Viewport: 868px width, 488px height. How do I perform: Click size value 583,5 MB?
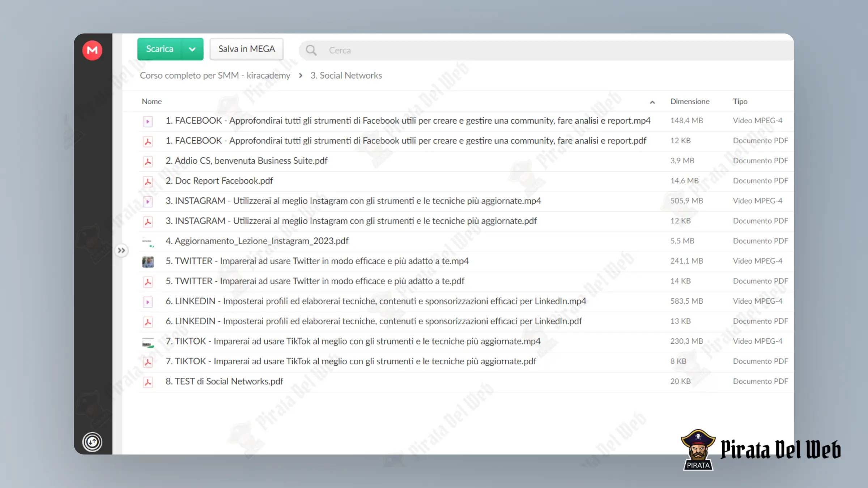coord(686,301)
